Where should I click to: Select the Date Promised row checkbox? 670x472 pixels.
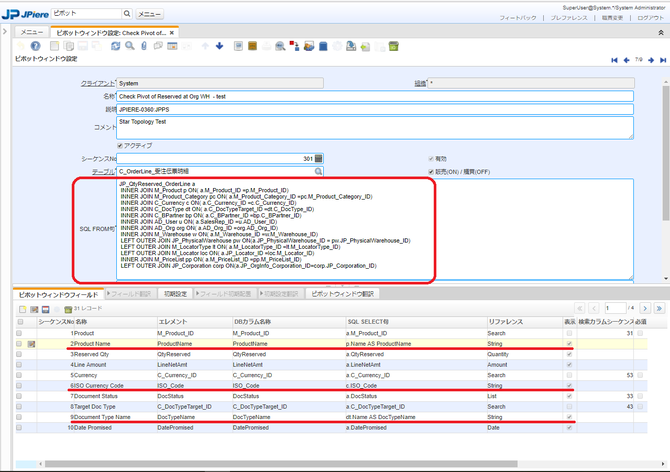[x=19, y=428]
